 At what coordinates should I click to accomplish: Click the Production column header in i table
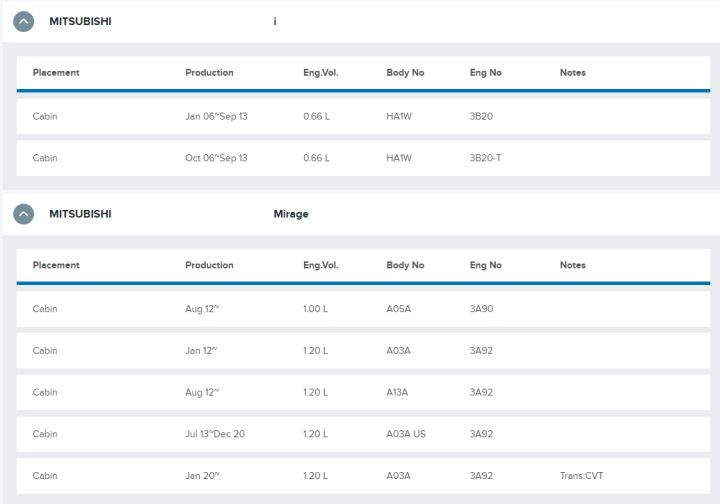(209, 73)
